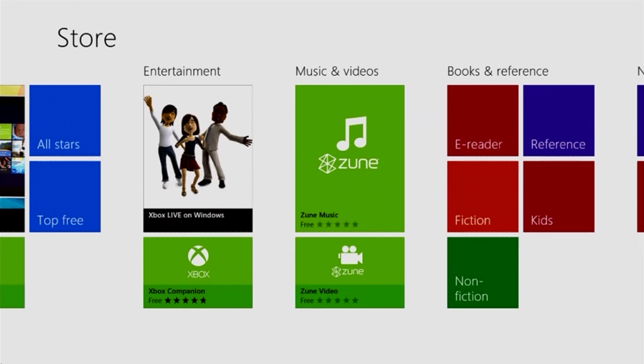Image resolution: width=644 pixels, height=364 pixels.
Task: Open the Kids category tile
Action: (558, 196)
